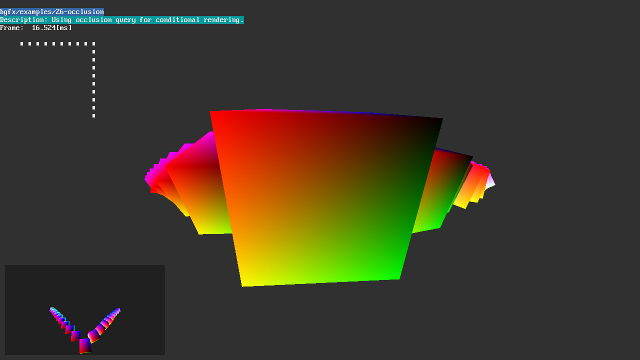Click the occlusion query Description line
640x360 pixels.
[122, 20]
